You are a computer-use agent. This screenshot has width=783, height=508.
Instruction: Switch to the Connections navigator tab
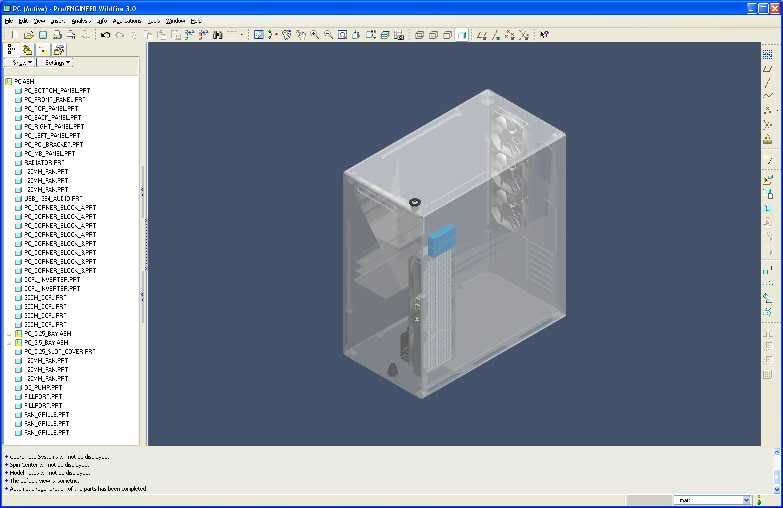[x=59, y=49]
